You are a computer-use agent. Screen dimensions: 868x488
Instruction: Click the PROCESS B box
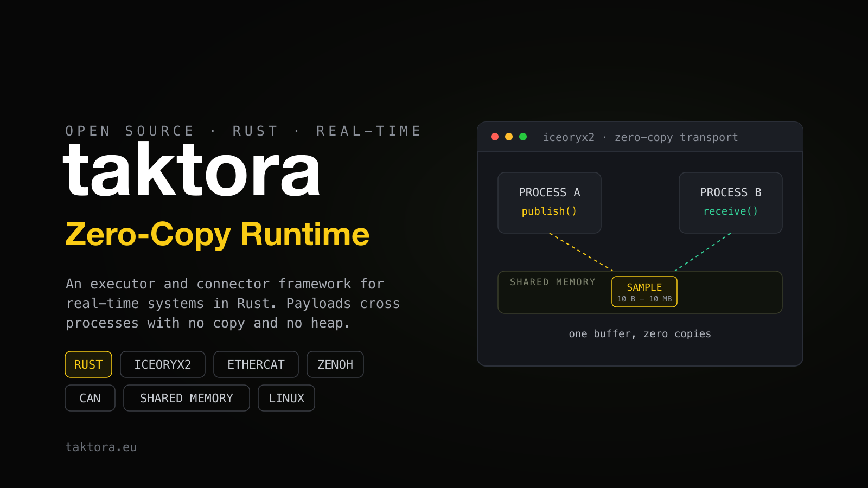[731, 203]
